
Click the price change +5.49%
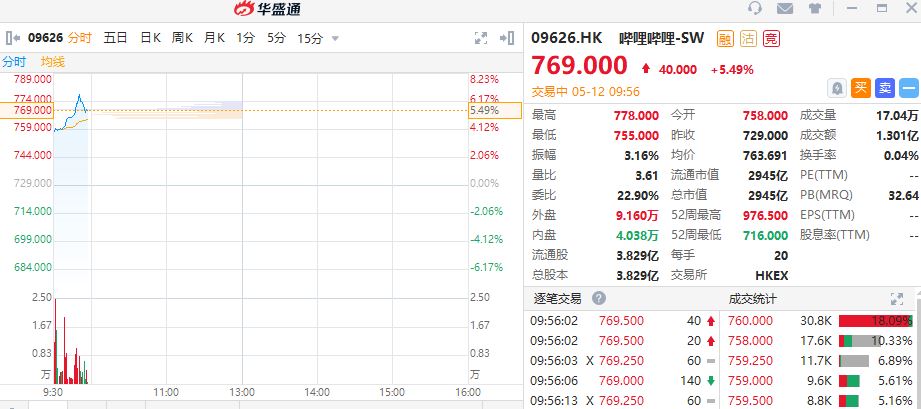tap(732, 69)
